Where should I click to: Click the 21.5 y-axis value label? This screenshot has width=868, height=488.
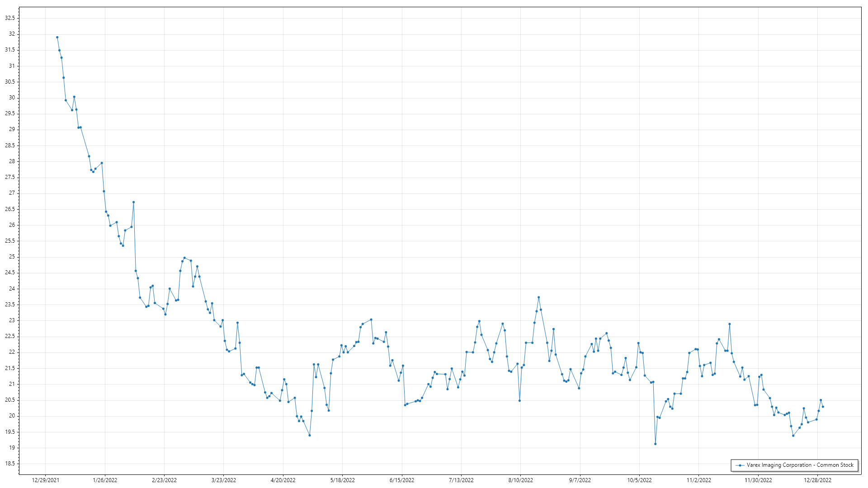(x=10, y=368)
